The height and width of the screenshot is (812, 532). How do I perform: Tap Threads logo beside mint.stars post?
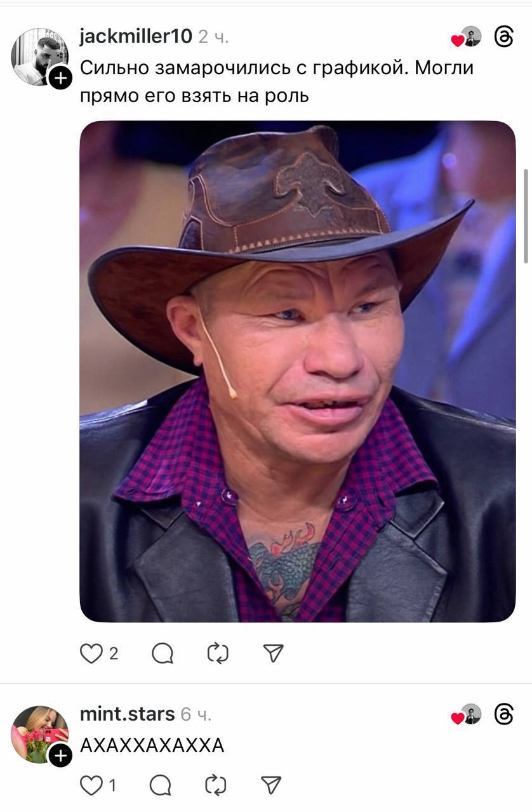[x=503, y=715]
